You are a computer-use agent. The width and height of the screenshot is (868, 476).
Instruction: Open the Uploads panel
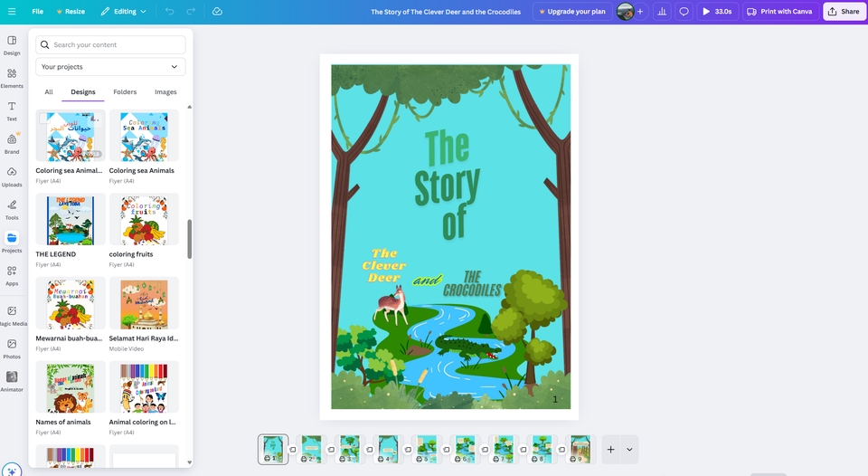point(12,176)
